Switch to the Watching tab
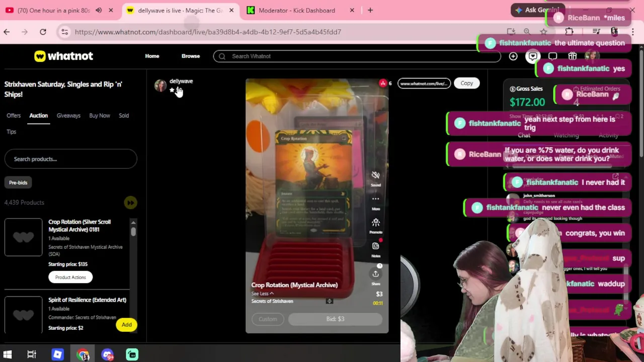The height and width of the screenshot is (362, 644). click(566, 135)
